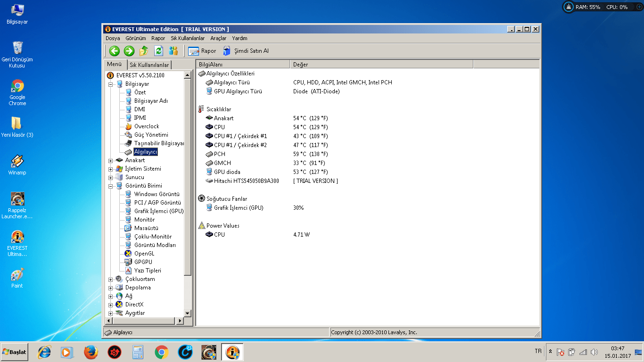Click the tree vertical scrollbar down arrow
Image resolution: width=644 pixels, height=362 pixels.
coord(188,313)
